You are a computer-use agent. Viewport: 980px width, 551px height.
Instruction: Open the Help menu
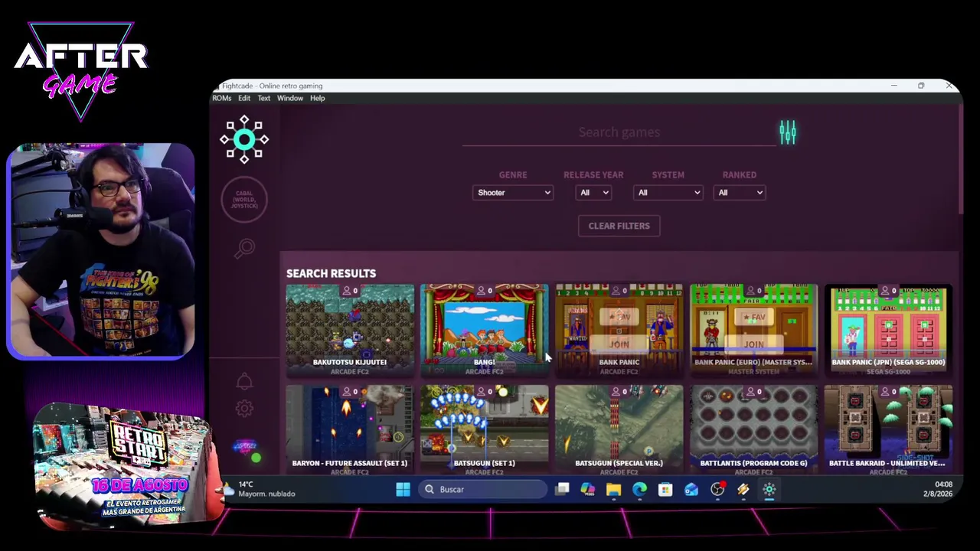318,98
